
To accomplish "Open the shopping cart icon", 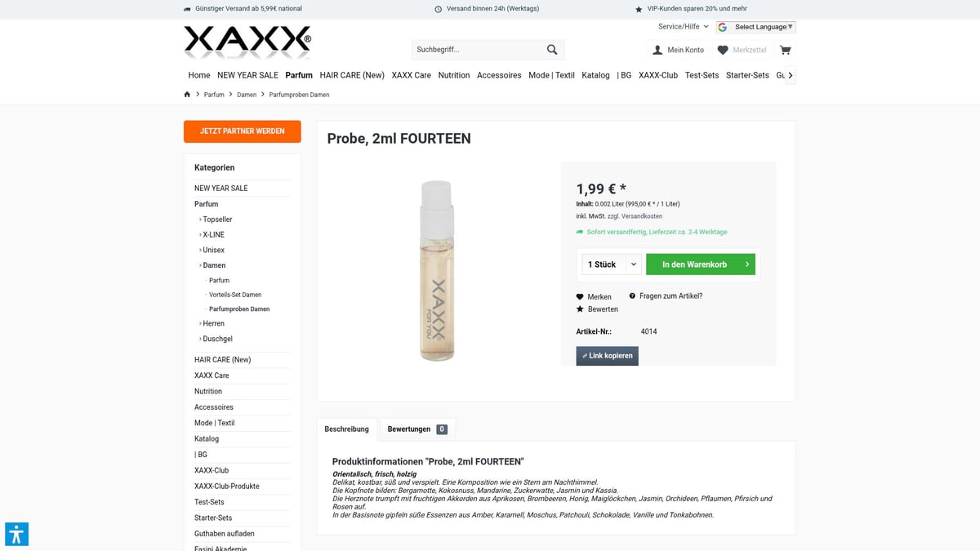I will click(x=784, y=50).
